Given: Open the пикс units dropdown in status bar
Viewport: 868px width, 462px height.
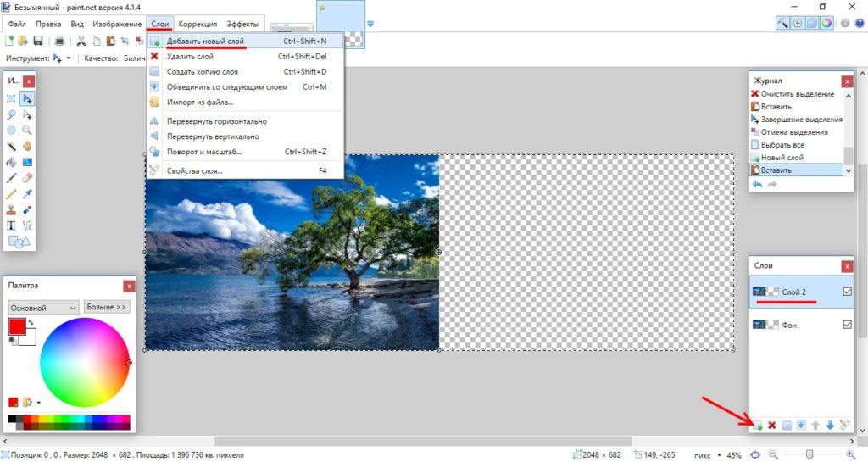Looking at the screenshot, I should click(x=719, y=455).
